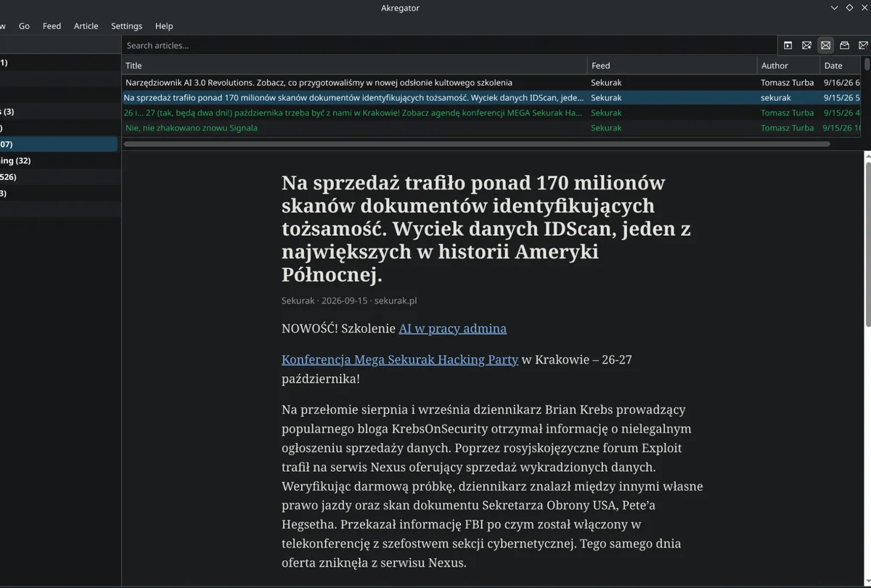Select the open-envelope read articles filter
This screenshot has height=588, width=871.
[x=844, y=45]
